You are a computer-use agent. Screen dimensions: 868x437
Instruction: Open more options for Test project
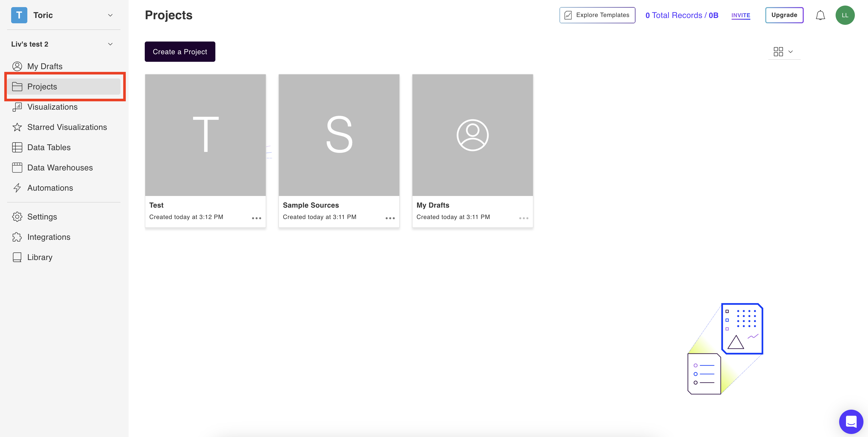click(x=256, y=218)
